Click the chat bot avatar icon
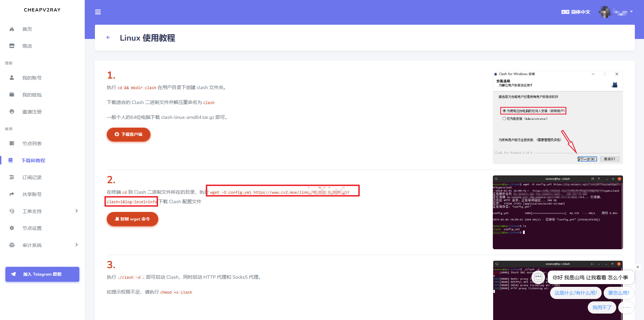This screenshot has height=320, width=644. (x=538, y=278)
